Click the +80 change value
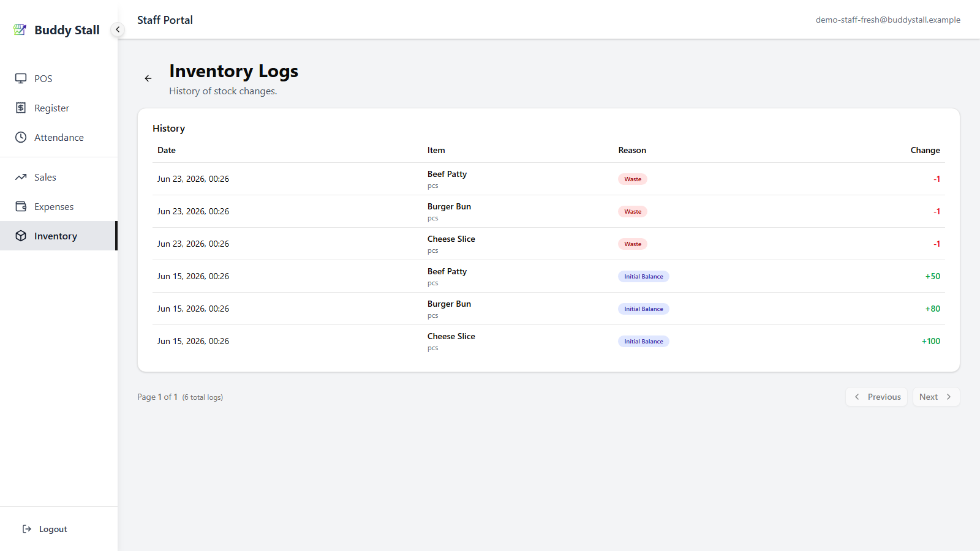 [932, 309]
